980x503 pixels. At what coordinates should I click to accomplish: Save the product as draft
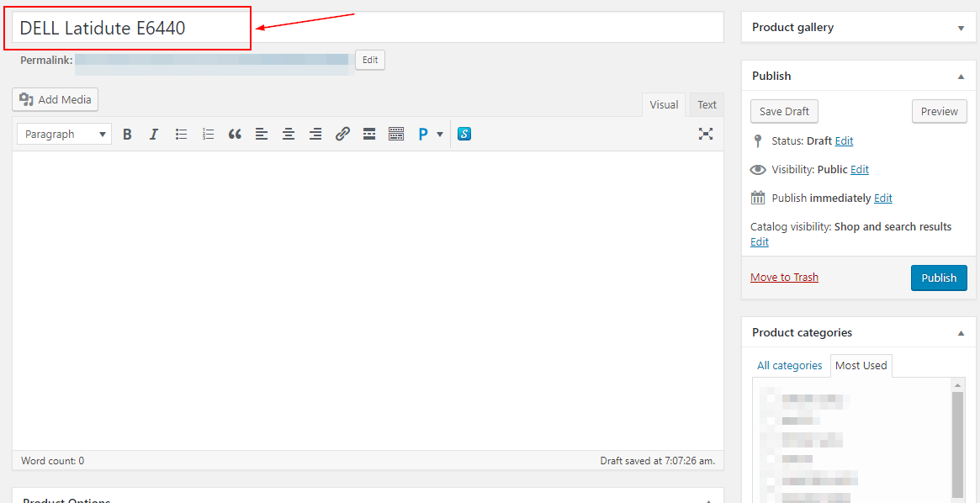tap(784, 111)
